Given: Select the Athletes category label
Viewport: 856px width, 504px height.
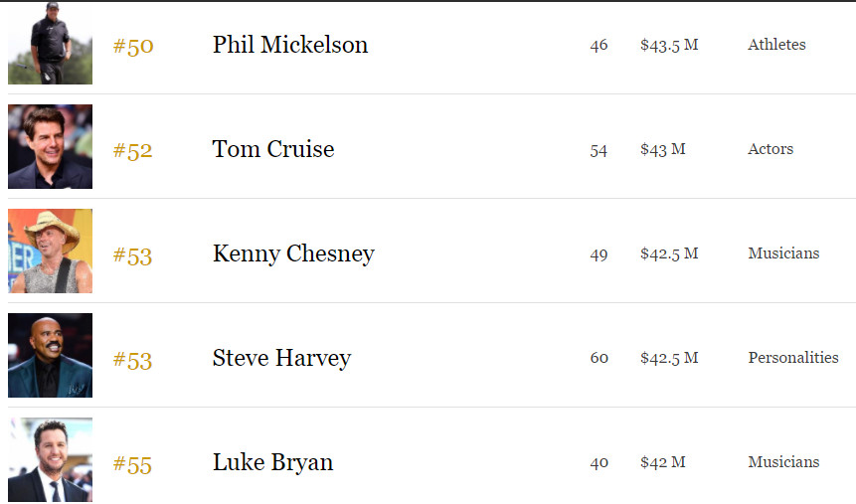Looking at the screenshot, I should [x=776, y=44].
